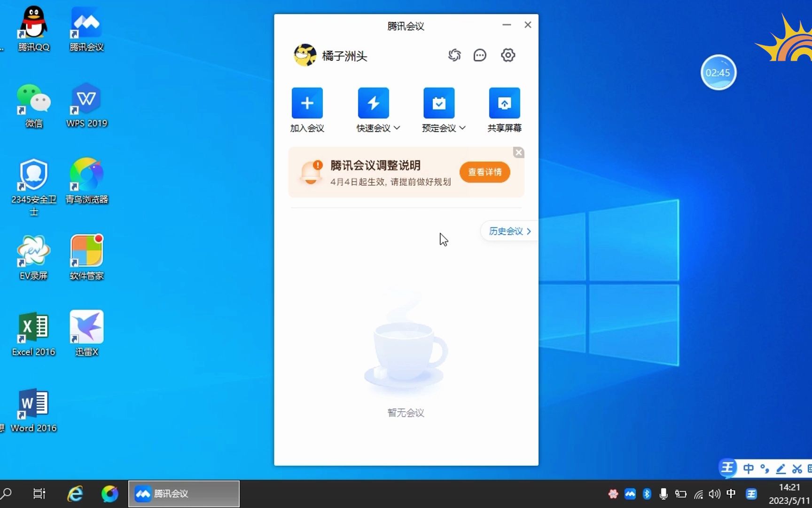The height and width of the screenshot is (508, 812).
Task: Select the 青鸟浏览器 desktop icon
Action: pyautogui.click(x=86, y=182)
